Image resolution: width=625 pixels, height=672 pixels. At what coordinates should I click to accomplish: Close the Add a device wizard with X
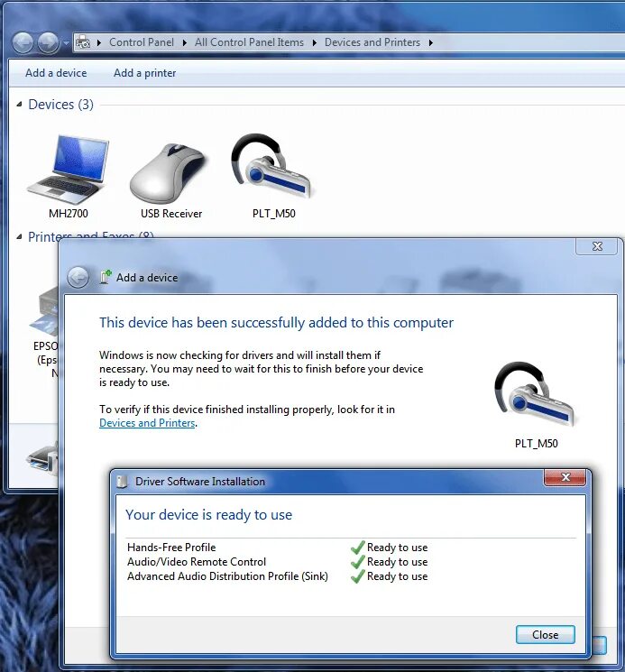tap(597, 246)
